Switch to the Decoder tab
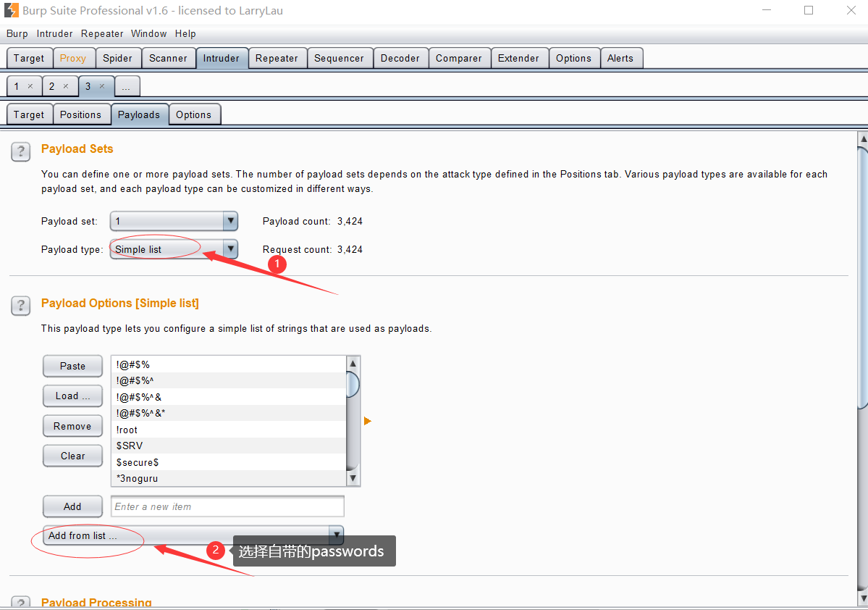 pyautogui.click(x=400, y=58)
